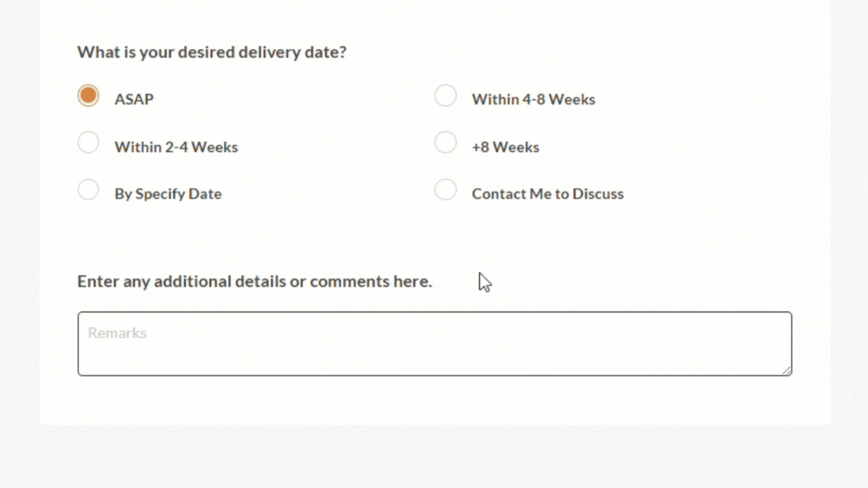Click the By Specify Date label text
This screenshot has height=488, width=868.
pos(168,194)
